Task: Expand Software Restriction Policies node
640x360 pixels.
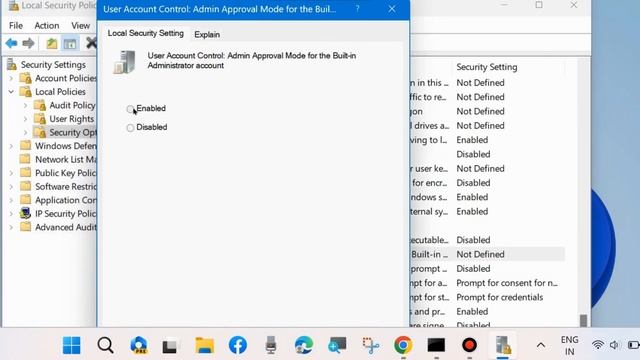Action: (x=11, y=187)
